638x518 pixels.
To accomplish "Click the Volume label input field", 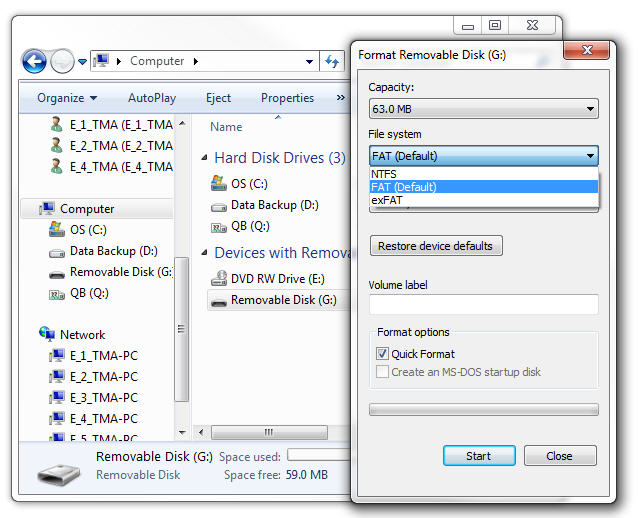I will pyautogui.click(x=483, y=304).
